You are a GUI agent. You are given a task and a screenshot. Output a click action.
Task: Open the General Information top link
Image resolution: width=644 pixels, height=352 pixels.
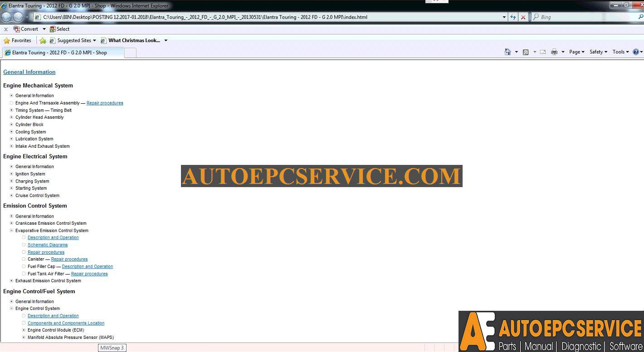[29, 72]
